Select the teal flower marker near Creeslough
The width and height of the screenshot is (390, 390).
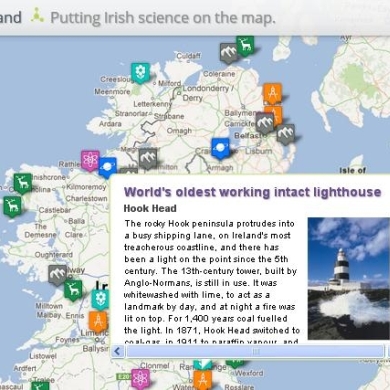(140, 72)
